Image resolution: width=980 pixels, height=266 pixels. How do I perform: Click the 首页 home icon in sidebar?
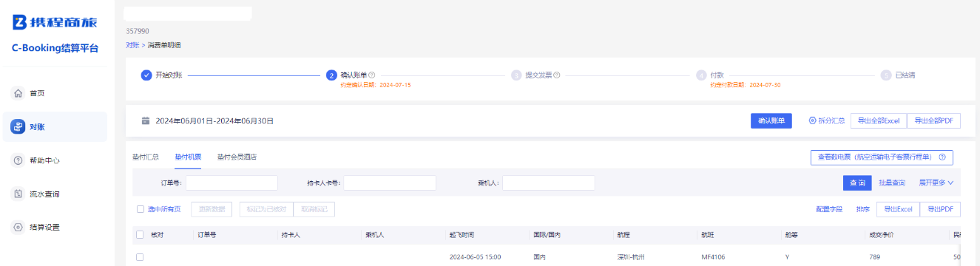tap(18, 94)
